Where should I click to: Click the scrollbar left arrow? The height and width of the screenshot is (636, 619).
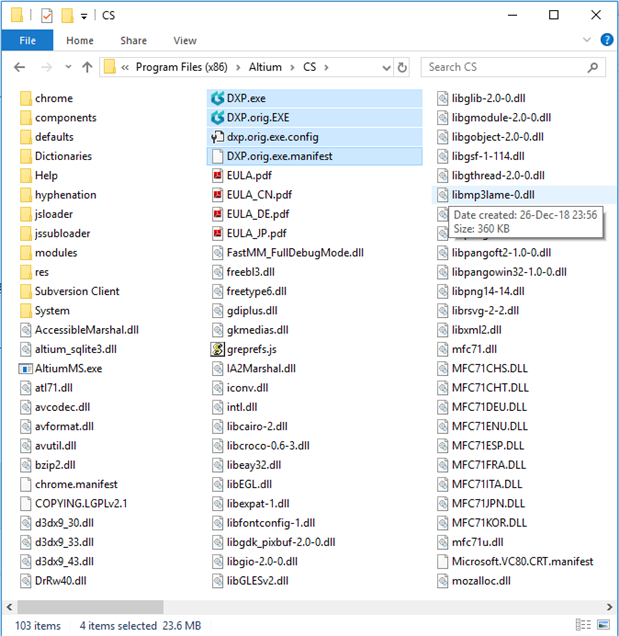(x=9, y=607)
